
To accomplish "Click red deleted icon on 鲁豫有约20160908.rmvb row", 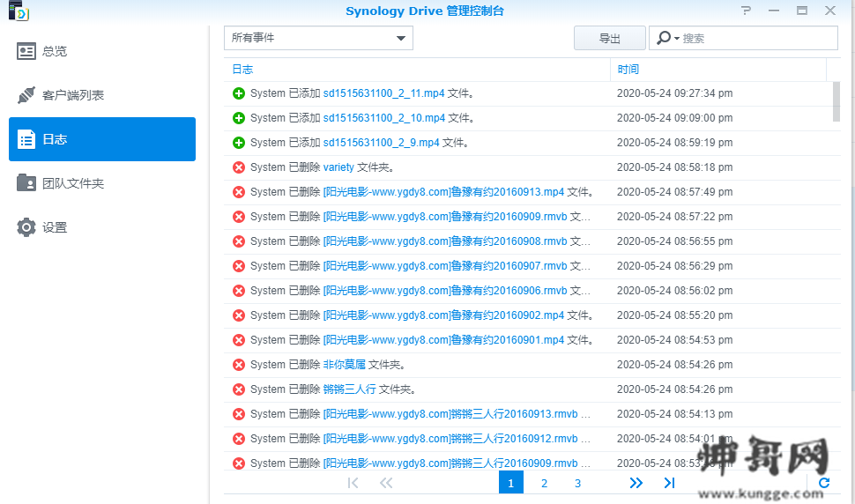I will pos(239,241).
